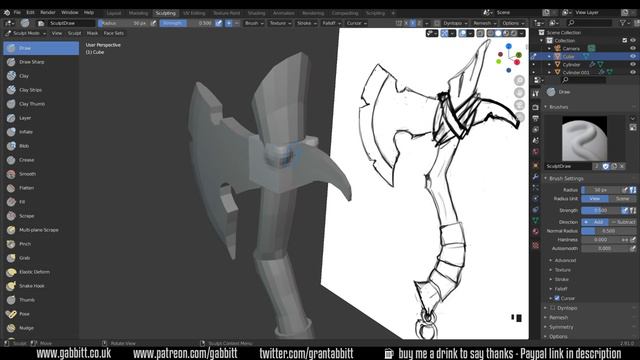Set Radius Unit to Scene

point(622,198)
